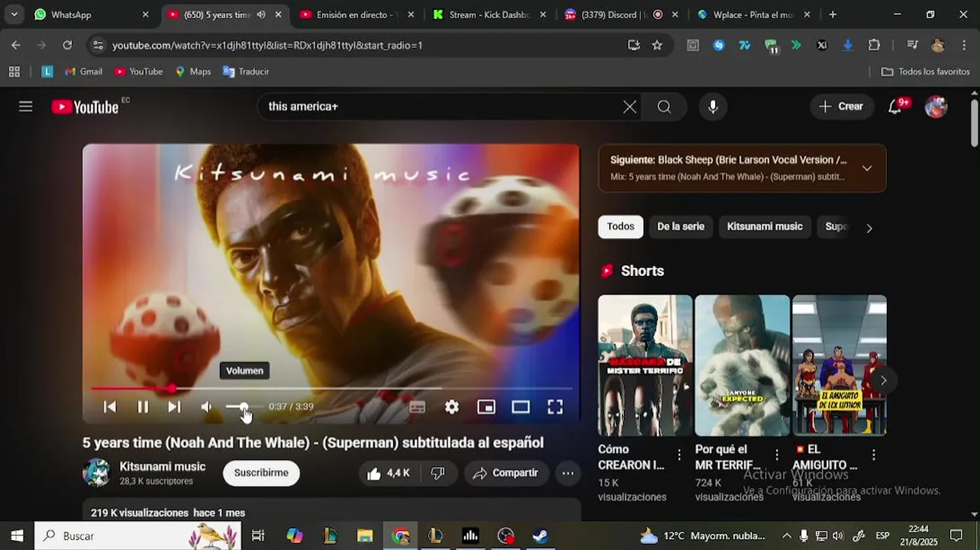This screenshot has height=550, width=980.
Task: Open Kitsunami music channel avatar
Action: [x=97, y=473]
